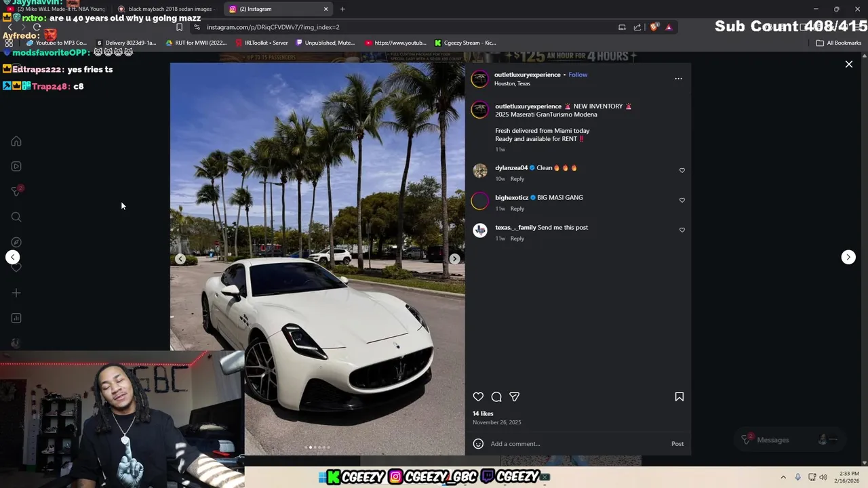
Task: Close the Instagram browser tab
Action: click(x=326, y=9)
